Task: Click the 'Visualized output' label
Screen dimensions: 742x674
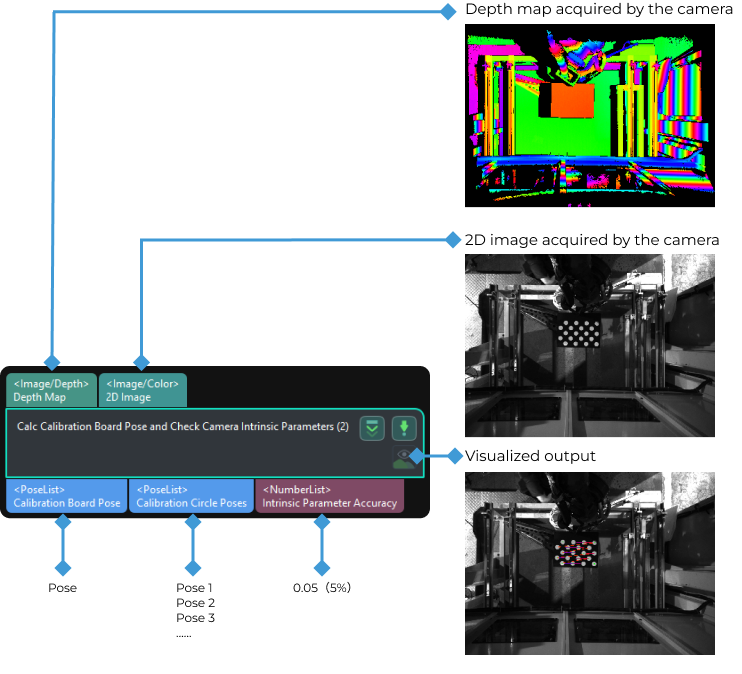Action: tap(530, 456)
